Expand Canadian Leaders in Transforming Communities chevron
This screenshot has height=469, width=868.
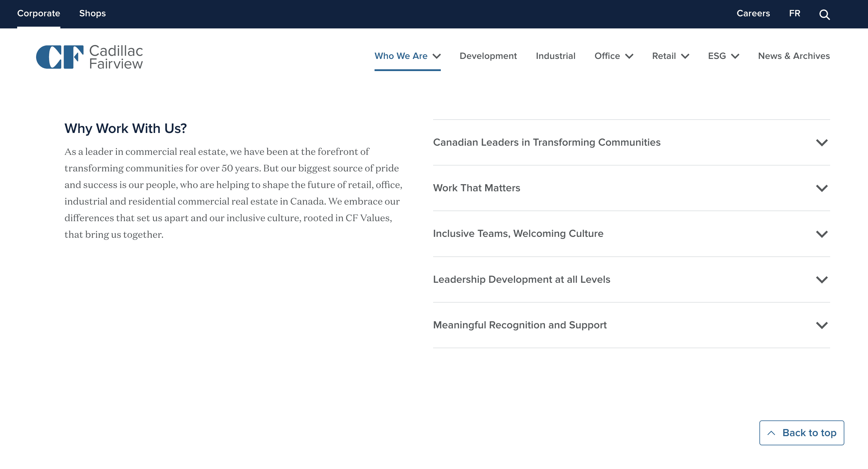point(822,143)
